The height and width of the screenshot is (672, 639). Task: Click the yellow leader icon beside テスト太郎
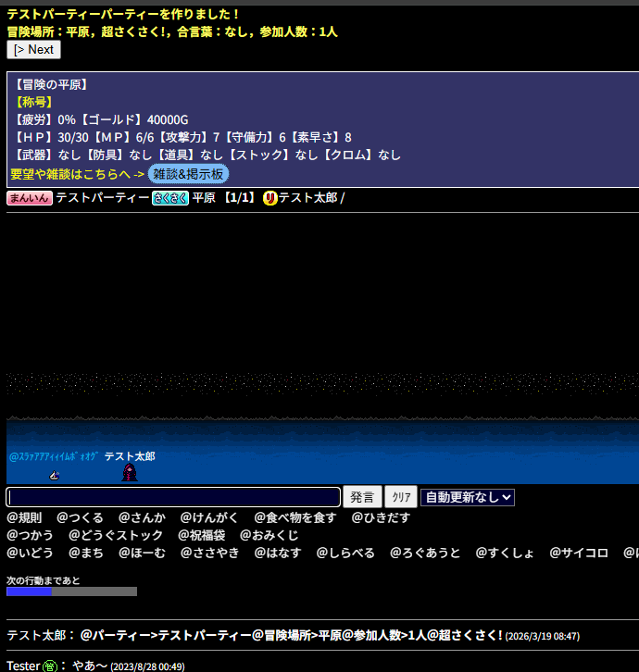pyautogui.click(x=269, y=198)
